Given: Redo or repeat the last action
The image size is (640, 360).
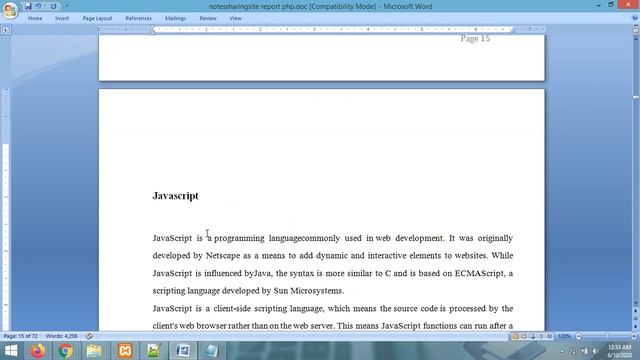Looking at the screenshot, I should tap(53, 6).
